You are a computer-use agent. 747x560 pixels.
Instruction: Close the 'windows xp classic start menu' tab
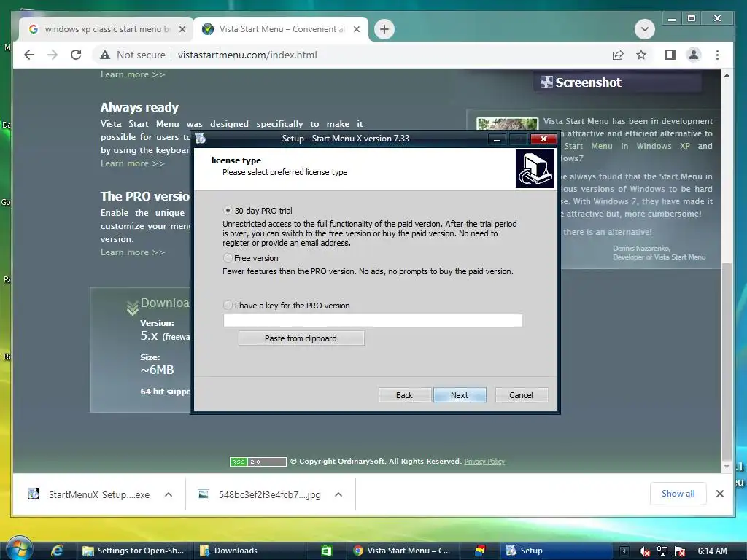pos(182,29)
